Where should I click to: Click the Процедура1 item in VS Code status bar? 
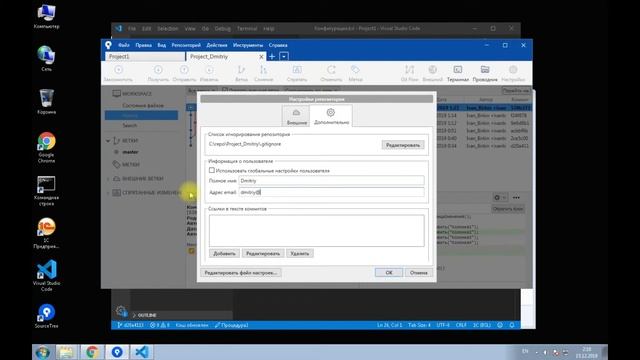click(x=231, y=325)
